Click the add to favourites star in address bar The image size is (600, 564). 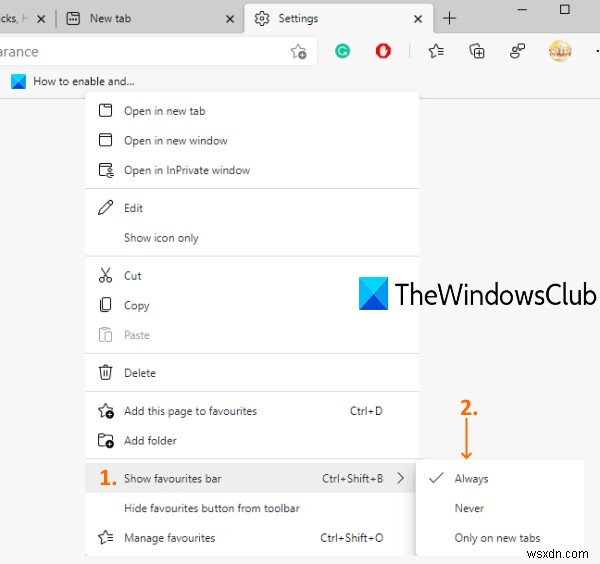tap(298, 51)
